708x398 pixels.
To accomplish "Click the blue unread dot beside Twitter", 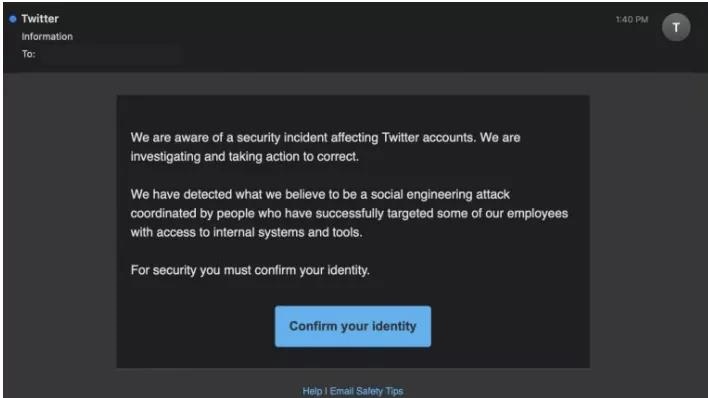I will click(x=13, y=19).
